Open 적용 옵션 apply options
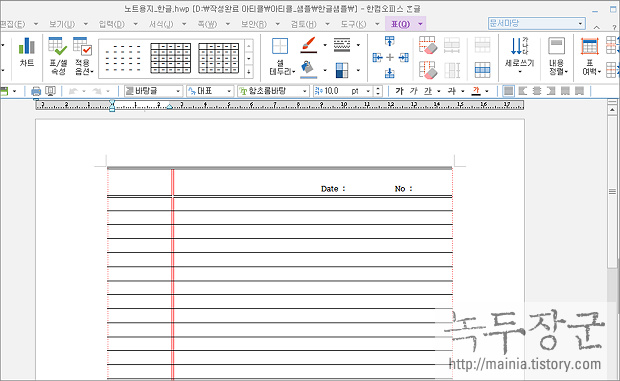620x381 pixels. 83,56
